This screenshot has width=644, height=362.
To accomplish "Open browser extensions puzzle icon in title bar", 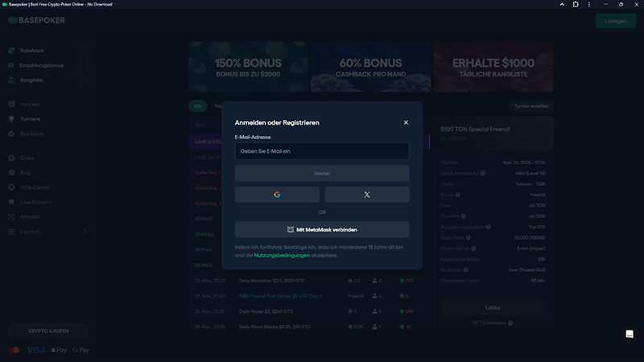I will coord(576,4).
